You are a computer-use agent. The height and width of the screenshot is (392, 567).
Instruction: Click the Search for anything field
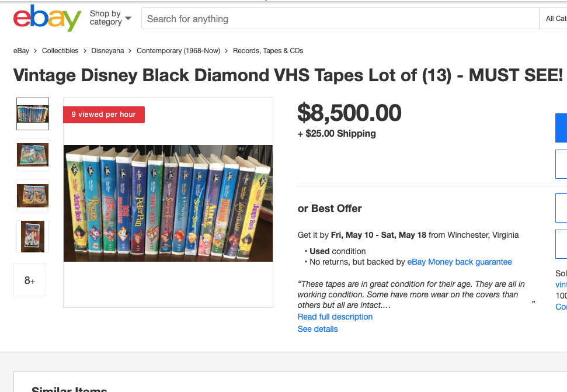[x=339, y=19]
